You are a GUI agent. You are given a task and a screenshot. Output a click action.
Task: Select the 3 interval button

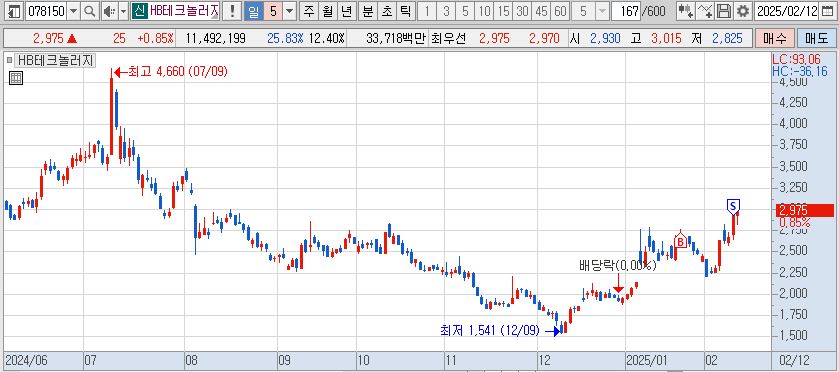point(446,11)
